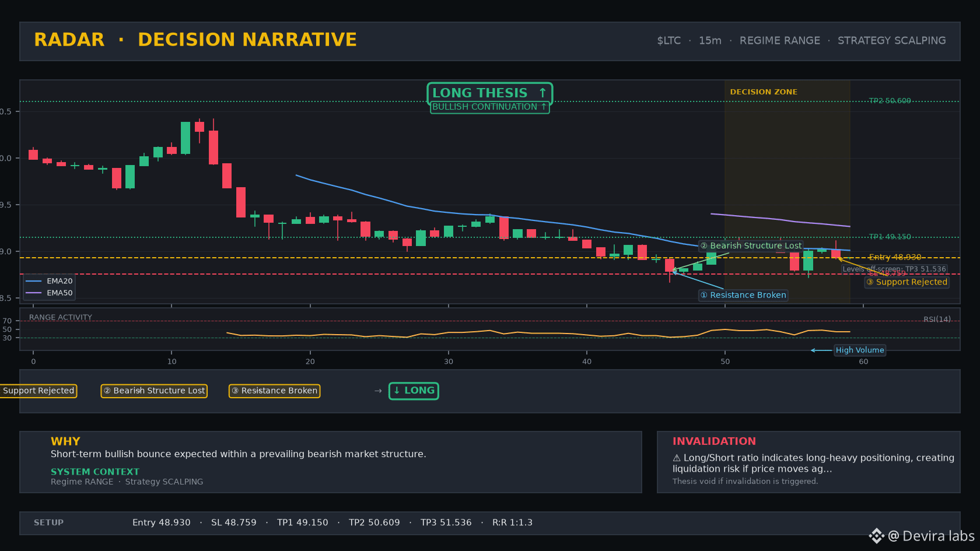Screen dimensions: 980x551
Task: Click the 15m timeframe in the header
Action: 710,41
